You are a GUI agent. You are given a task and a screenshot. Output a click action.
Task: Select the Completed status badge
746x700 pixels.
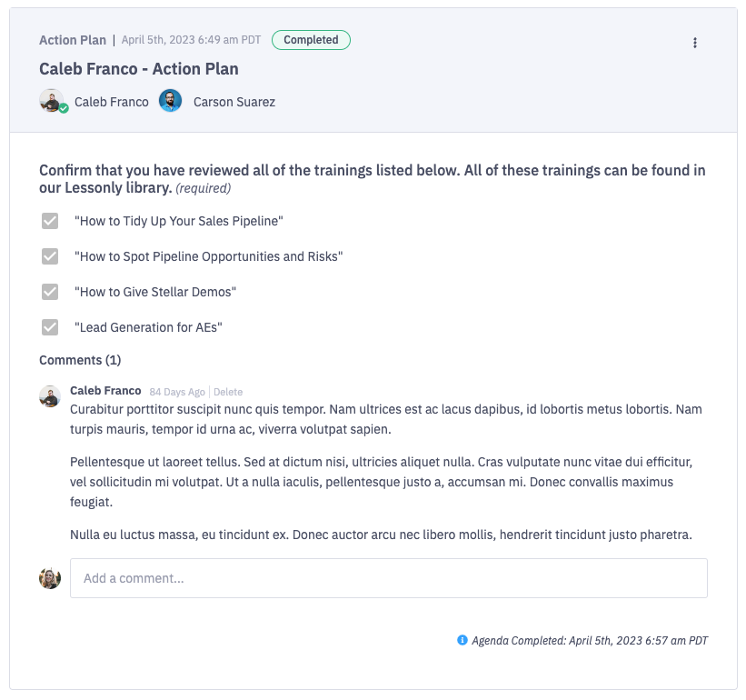point(311,40)
